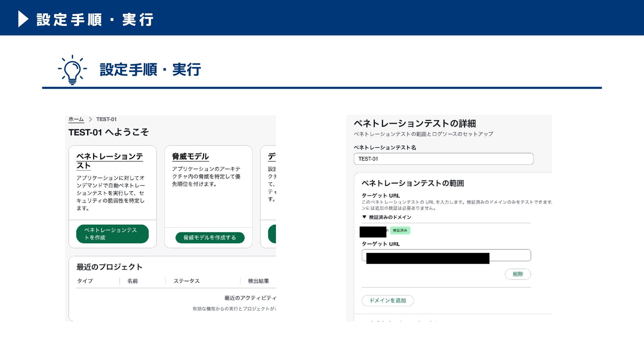This screenshot has width=644, height=362.
Task: Click the ペネトレーションテストを作成 button
Action: pyautogui.click(x=112, y=234)
